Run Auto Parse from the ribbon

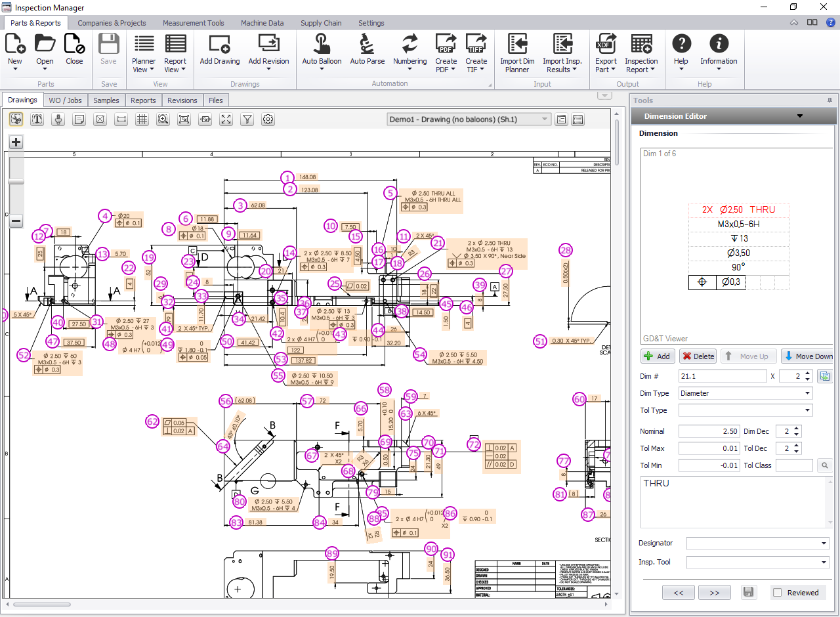click(367, 45)
